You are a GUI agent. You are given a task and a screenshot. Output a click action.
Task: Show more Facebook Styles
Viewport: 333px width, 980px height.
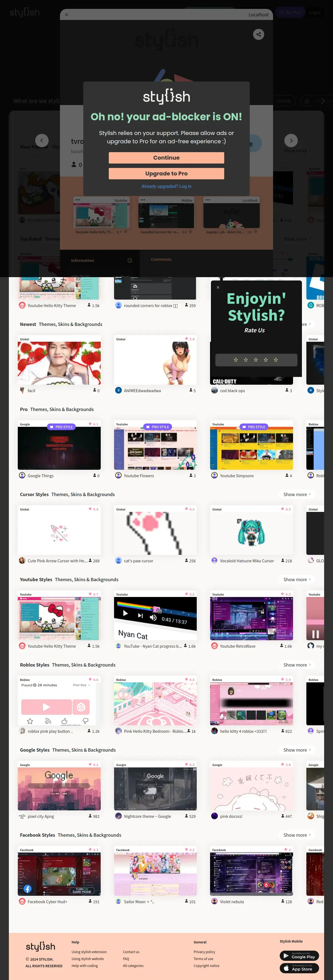(297, 835)
